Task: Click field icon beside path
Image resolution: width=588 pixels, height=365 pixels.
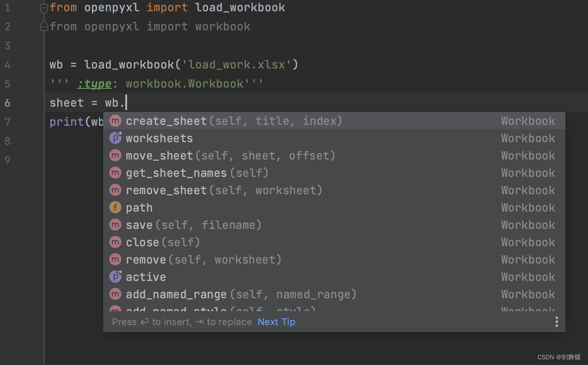Action: pyautogui.click(x=115, y=207)
